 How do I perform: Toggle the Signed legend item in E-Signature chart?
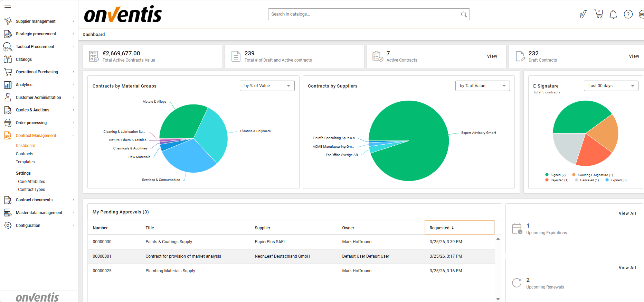tap(556, 175)
